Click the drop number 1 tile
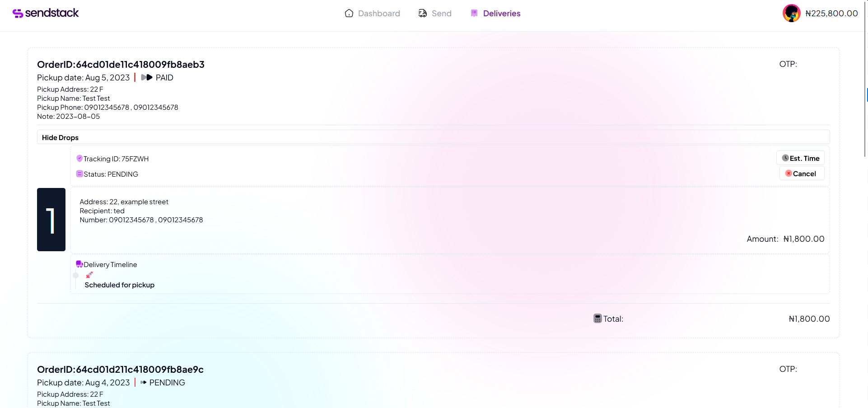 pyautogui.click(x=51, y=220)
